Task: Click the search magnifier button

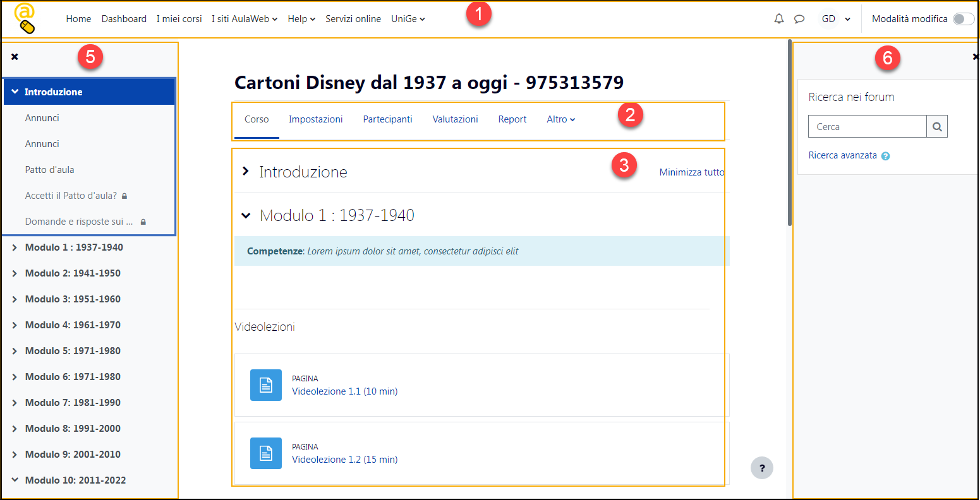Action: click(x=937, y=126)
